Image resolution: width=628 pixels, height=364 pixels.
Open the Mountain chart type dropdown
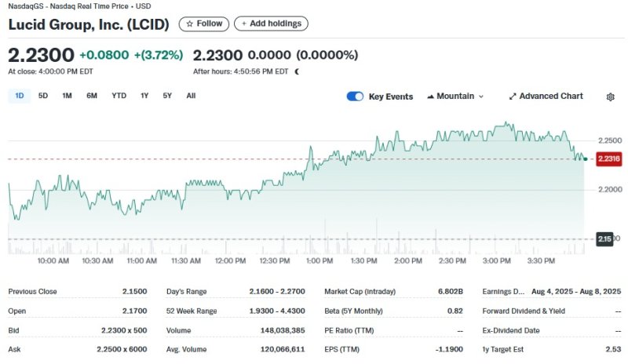pos(455,96)
